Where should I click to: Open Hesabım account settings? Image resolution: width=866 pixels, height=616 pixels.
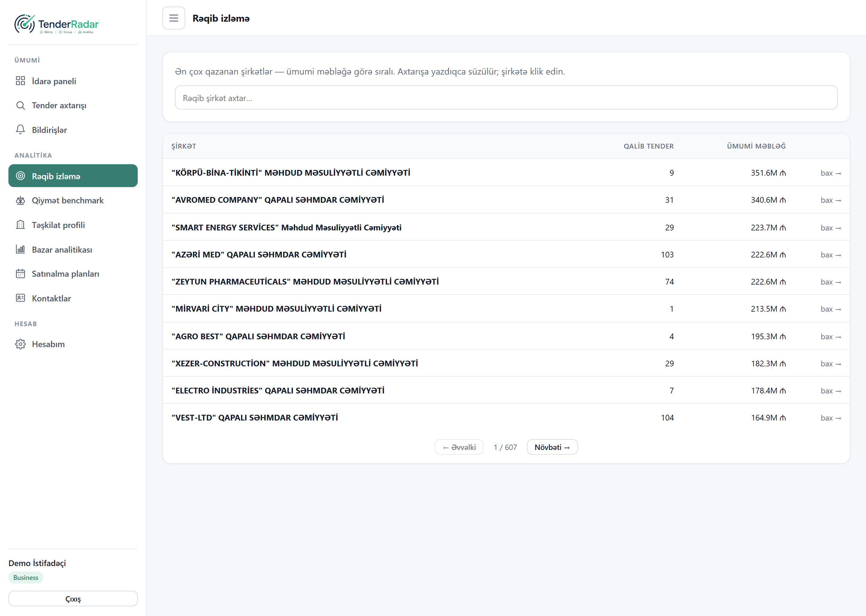[73, 344]
